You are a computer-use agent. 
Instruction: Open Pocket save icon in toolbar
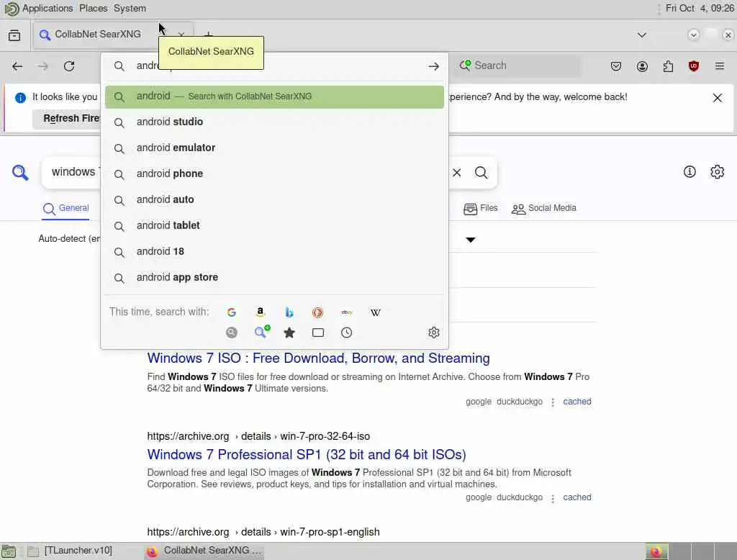pos(616,66)
